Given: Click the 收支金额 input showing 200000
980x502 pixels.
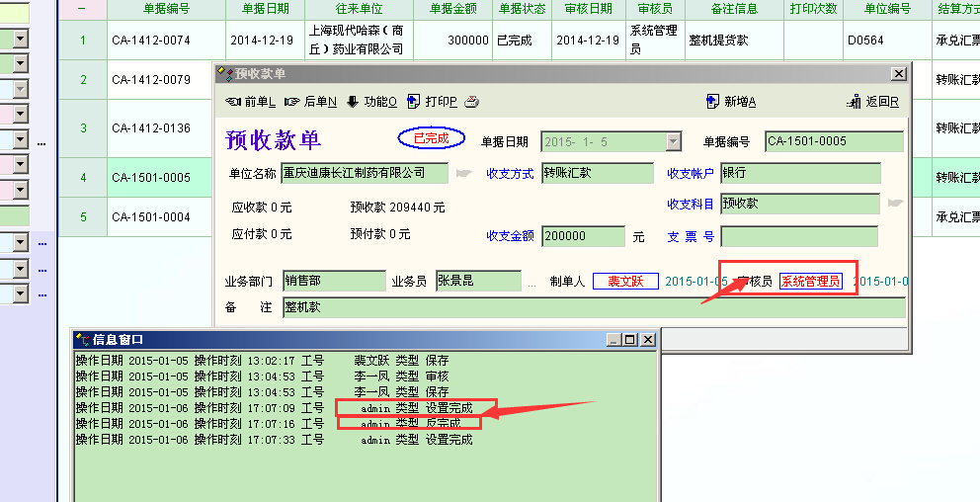Looking at the screenshot, I should [x=582, y=236].
